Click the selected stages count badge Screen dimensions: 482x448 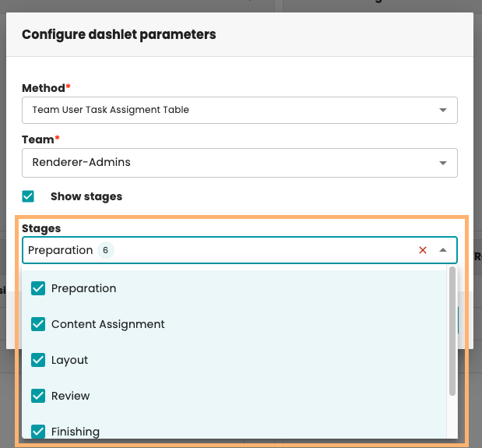pyautogui.click(x=106, y=250)
